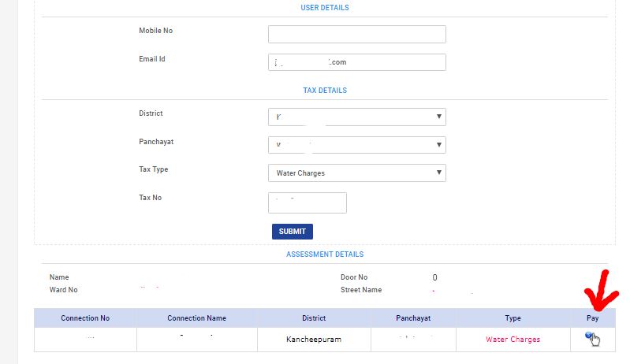
Task: Focus the Email Id text field
Action: [356, 62]
